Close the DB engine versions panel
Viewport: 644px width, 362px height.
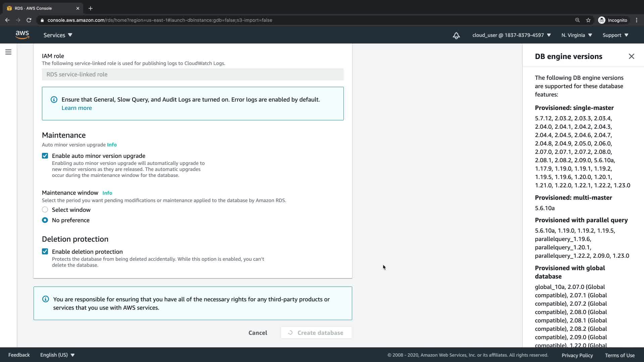coord(631,56)
